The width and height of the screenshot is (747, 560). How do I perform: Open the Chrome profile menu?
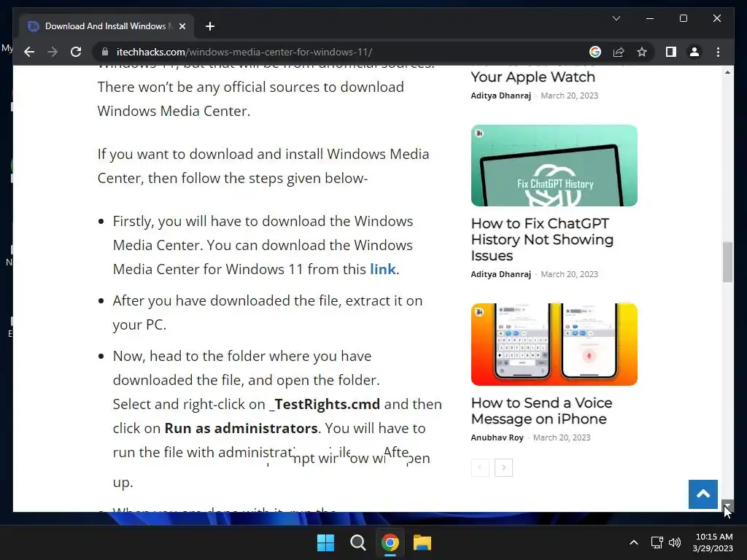(x=694, y=52)
